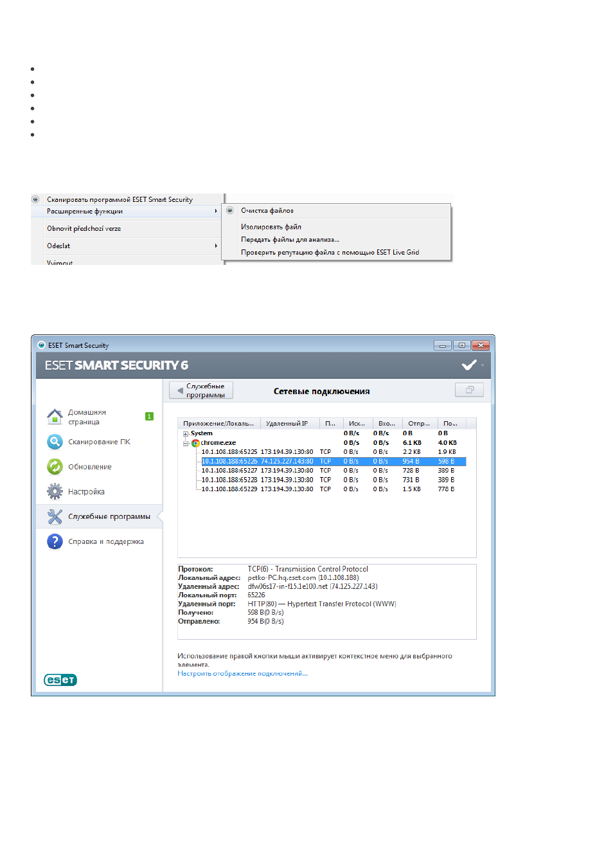Click the ESET logo at the bottom left
Image resolution: width=613 pixels, height=868 pixels.
[x=60, y=680]
